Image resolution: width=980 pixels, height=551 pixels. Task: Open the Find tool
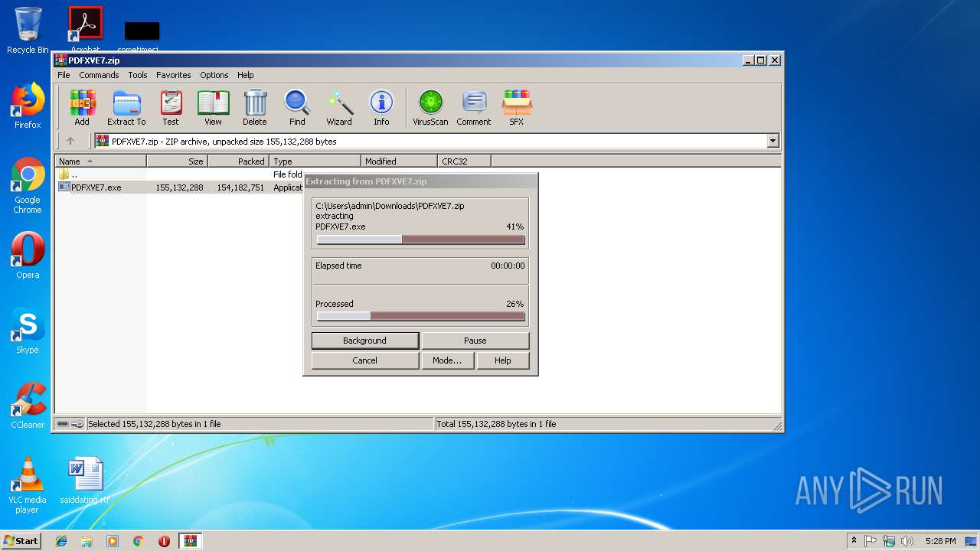point(297,107)
